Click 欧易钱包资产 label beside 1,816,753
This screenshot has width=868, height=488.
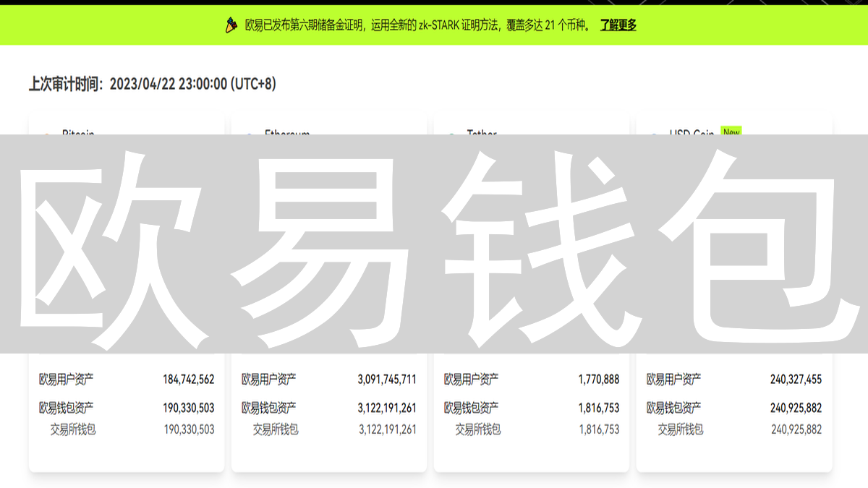pos(471,408)
